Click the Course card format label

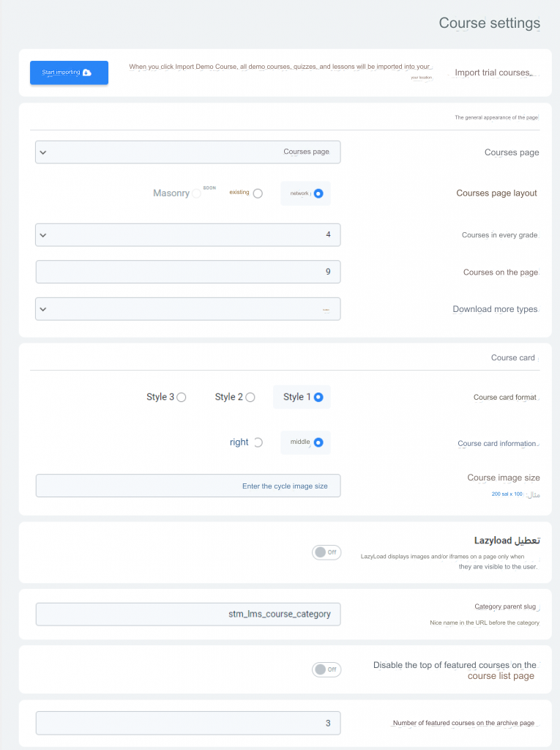point(505,398)
